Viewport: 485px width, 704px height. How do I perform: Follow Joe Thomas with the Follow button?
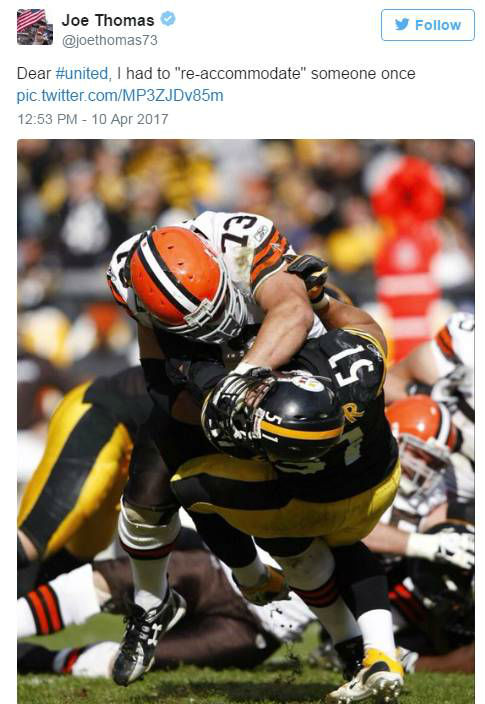428,25
